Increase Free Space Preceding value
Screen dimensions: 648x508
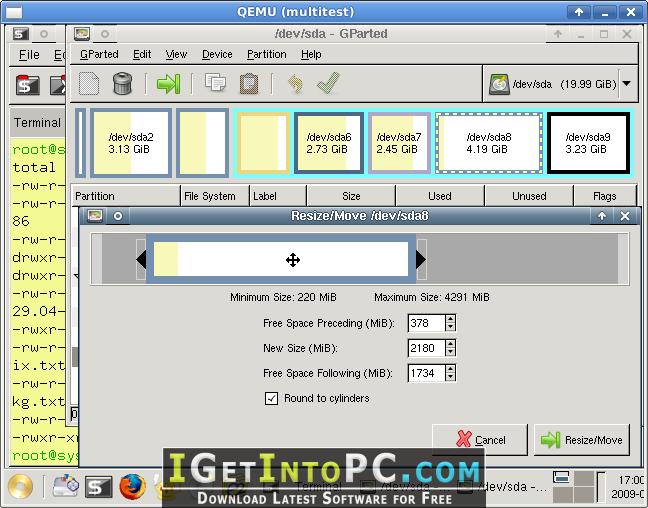click(450, 319)
